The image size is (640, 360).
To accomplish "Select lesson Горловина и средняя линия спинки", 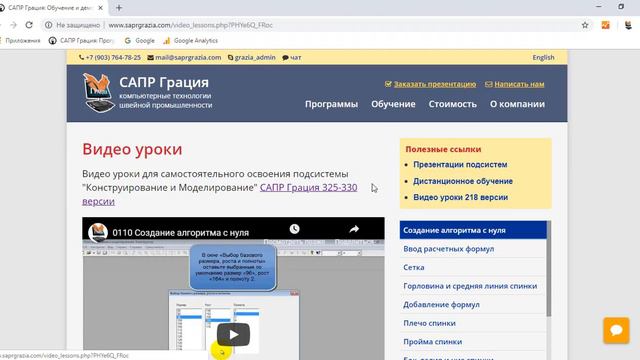I will (x=473, y=286).
